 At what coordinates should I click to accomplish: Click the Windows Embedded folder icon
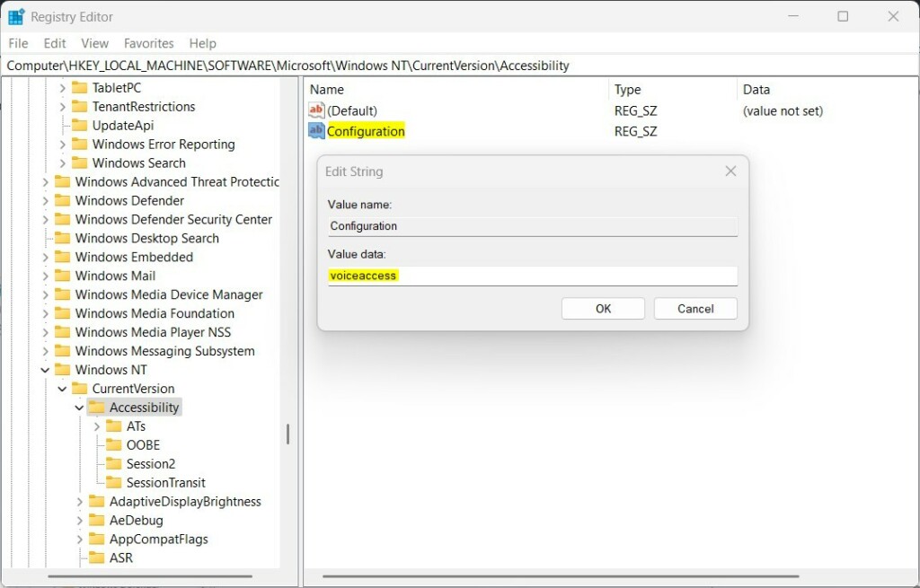(62, 256)
